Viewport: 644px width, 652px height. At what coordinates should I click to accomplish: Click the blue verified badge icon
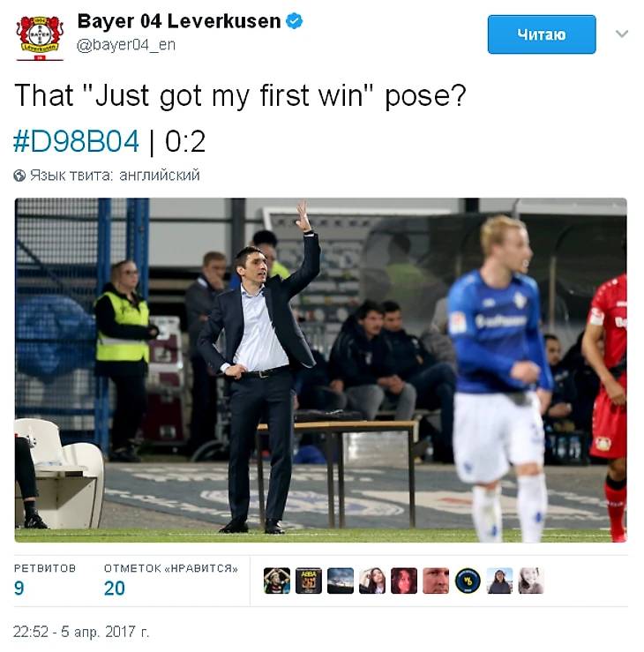pos(295,21)
